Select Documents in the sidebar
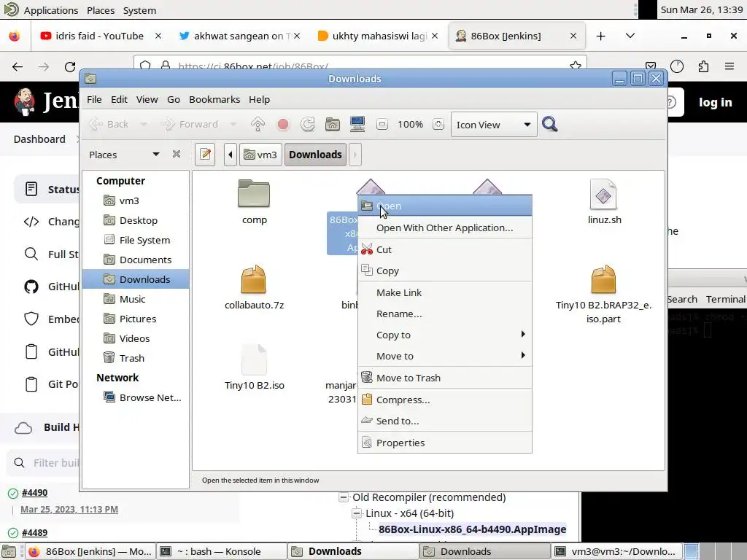 (x=136, y=260)
